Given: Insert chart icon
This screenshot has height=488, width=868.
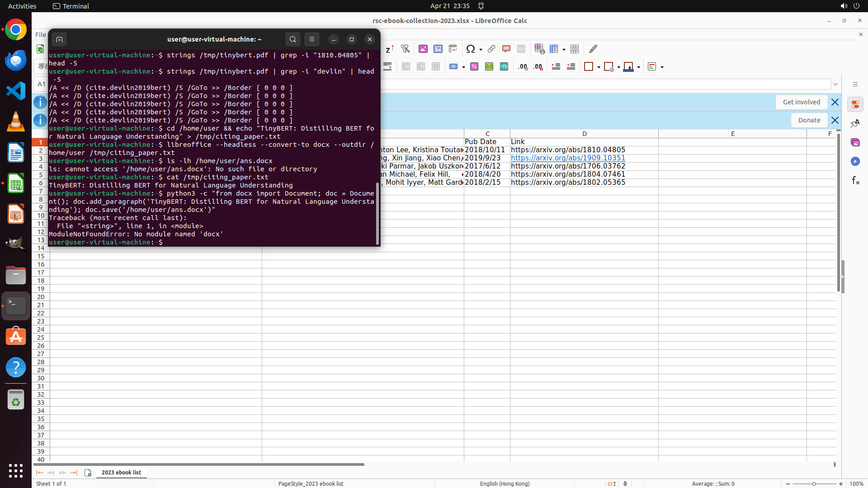Looking at the screenshot, I should pyautogui.click(x=438, y=49).
